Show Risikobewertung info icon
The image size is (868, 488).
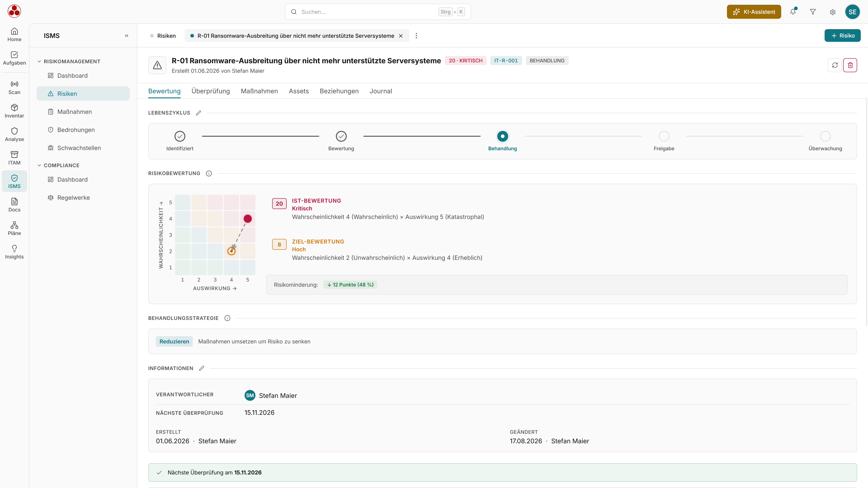[x=209, y=174]
